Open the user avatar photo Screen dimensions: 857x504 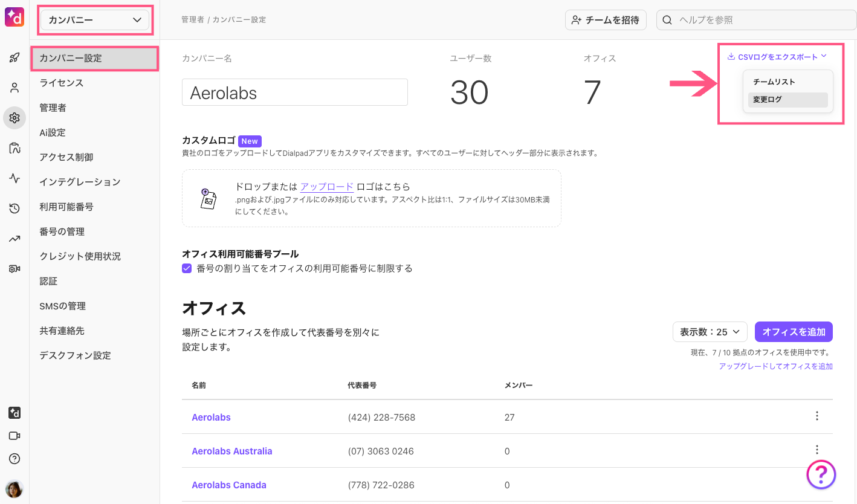(x=15, y=488)
